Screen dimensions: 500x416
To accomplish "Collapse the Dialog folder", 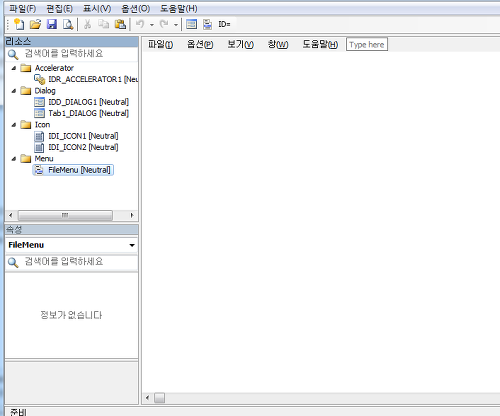I will [14, 91].
